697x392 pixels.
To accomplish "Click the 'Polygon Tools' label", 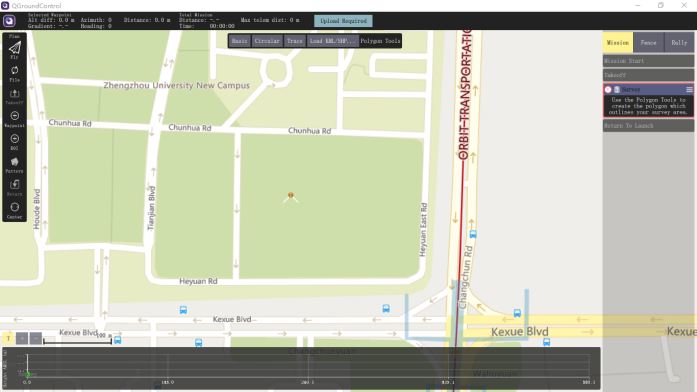I will click(381, 41).
